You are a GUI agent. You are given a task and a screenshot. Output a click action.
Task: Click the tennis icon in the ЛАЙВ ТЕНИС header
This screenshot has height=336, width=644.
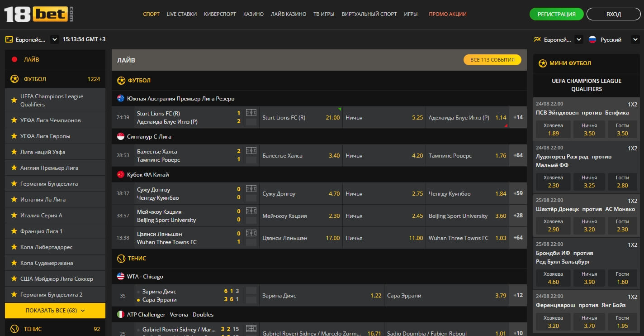(x=121, y=259)
